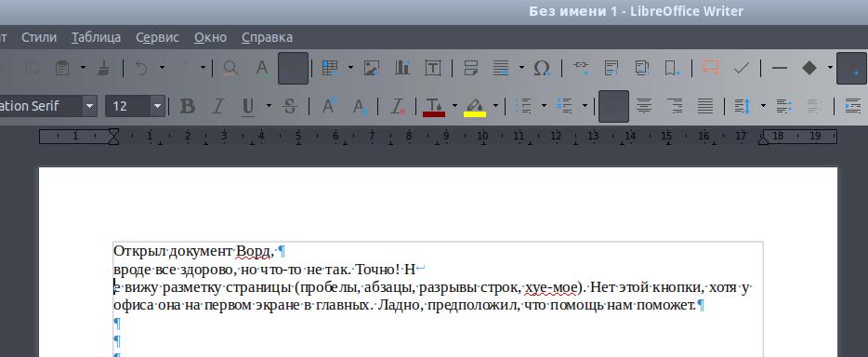Center align the paragraph

(643, 106)
